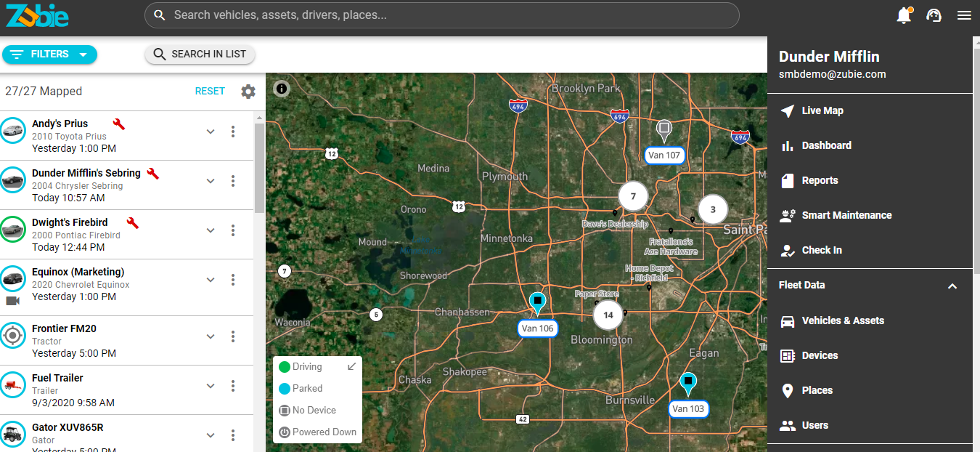Click the Reset link
980x452 pixels.
point(210,92)
